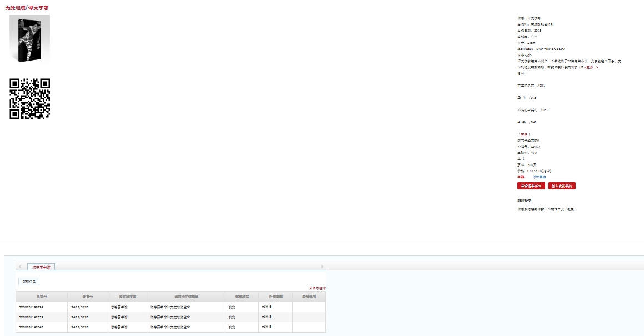Screen dimensions: 644x336
Task: Click the size value 24cm
Action: (531, 43)
